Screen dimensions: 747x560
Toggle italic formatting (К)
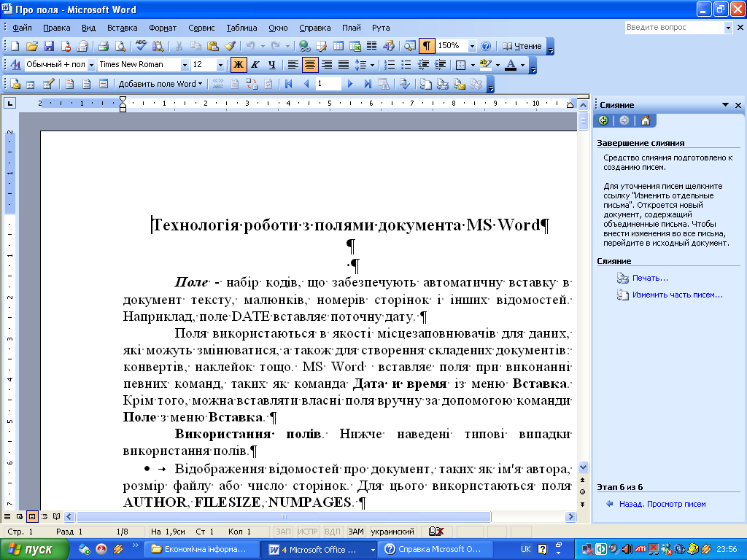255,64
